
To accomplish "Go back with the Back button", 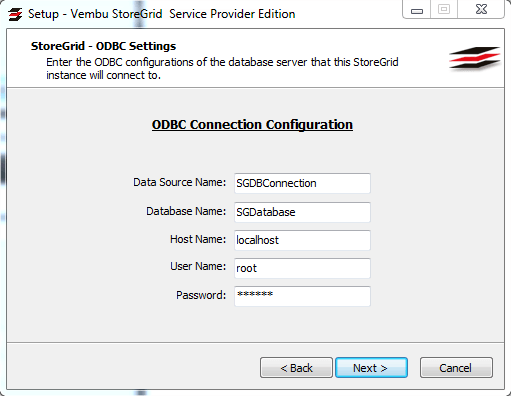I will pos(296,368).
